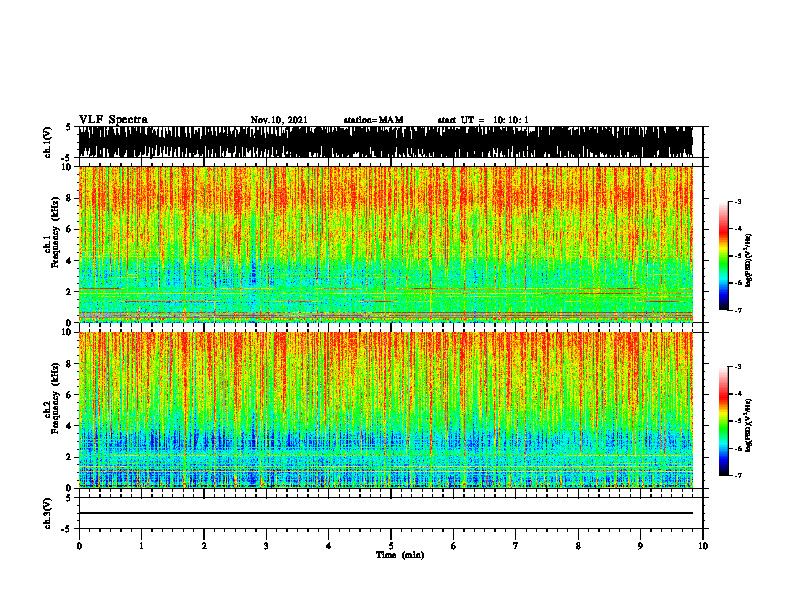Viewport: 792px width, 612px height.
Task: Click the date label 'Nov.10, 2021'
Action: [279, 120]
